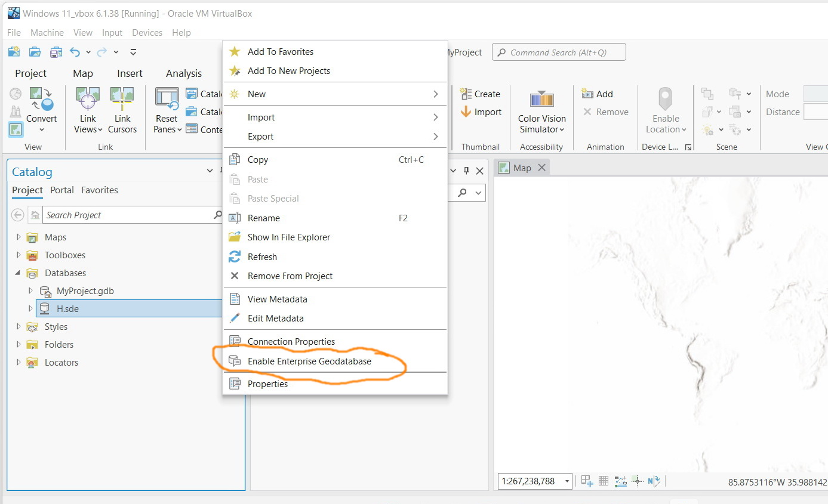Screen dimensions: 828x504
Task: Select the Styles item in Catalog tree
Action: click(56, 327)
